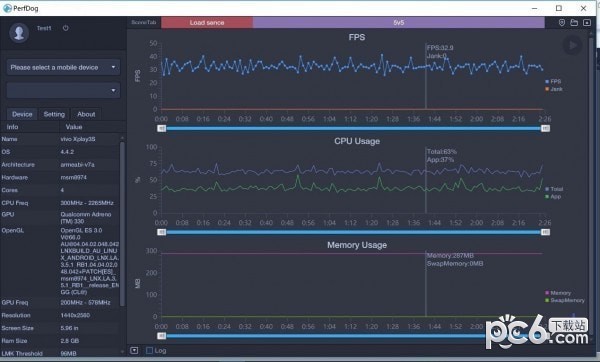Click the left handle of FPS range slider

point(162,128)
